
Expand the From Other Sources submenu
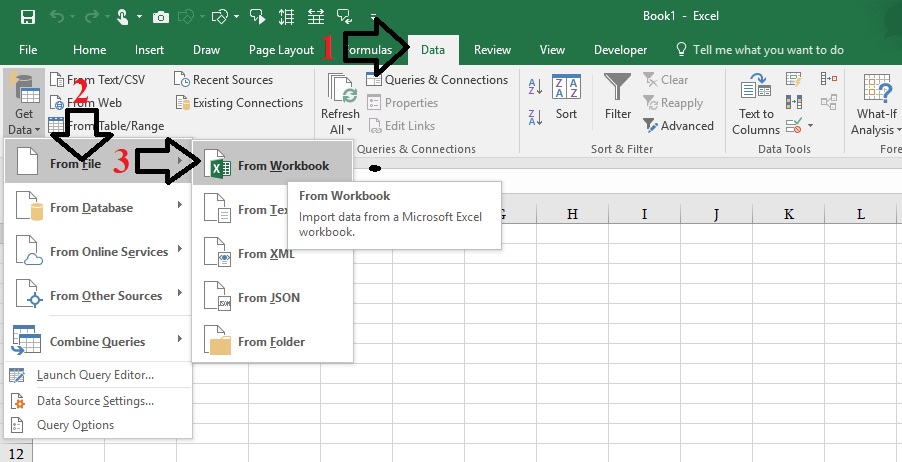[98, 296]
